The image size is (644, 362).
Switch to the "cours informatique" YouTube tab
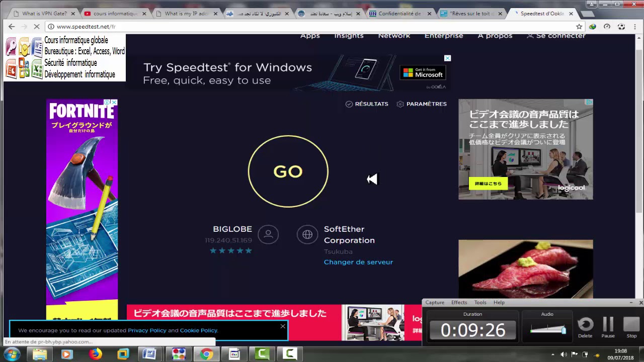coord(115,14)
